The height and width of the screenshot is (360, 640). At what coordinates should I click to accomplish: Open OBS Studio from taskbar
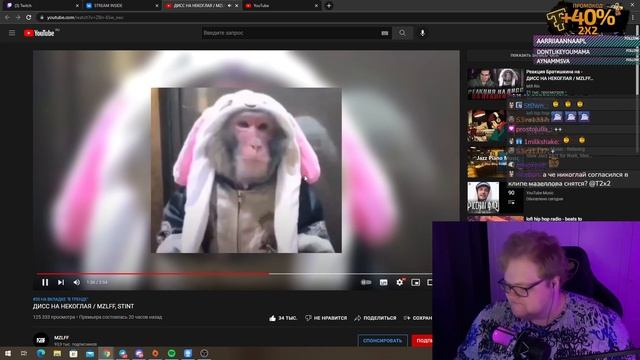tap(204, 353)
